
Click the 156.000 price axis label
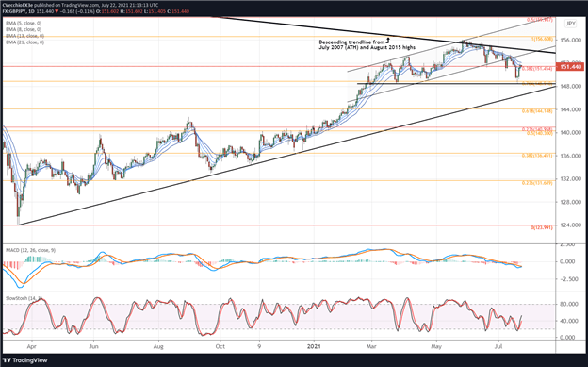pyautogui.click(x=570, y=40)
